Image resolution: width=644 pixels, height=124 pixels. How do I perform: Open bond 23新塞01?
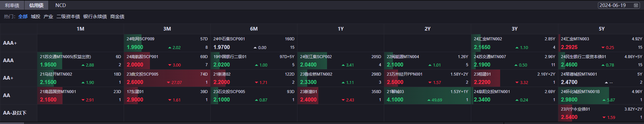point(309,92)
